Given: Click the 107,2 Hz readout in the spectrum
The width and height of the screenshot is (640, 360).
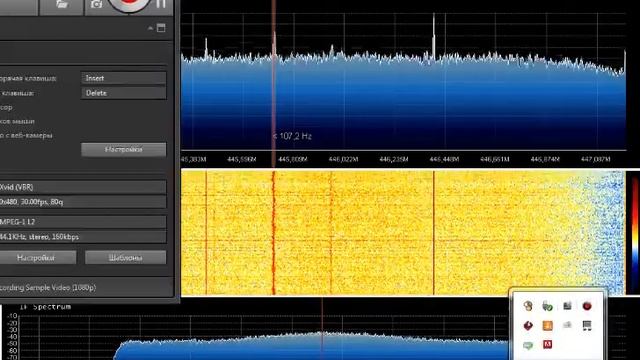Looking at the screenshot, I should (x=292, y=136).
